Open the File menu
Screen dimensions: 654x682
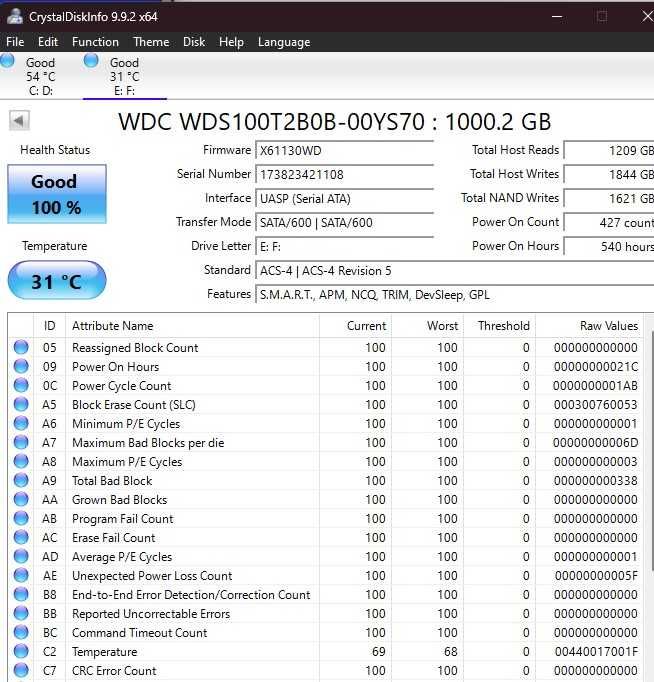tap(15, 42)
